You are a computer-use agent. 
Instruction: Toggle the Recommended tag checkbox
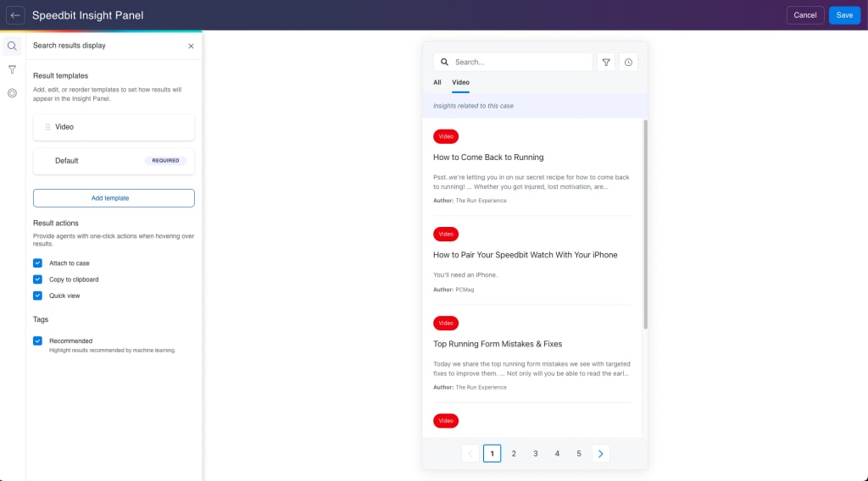click(37, 341)
